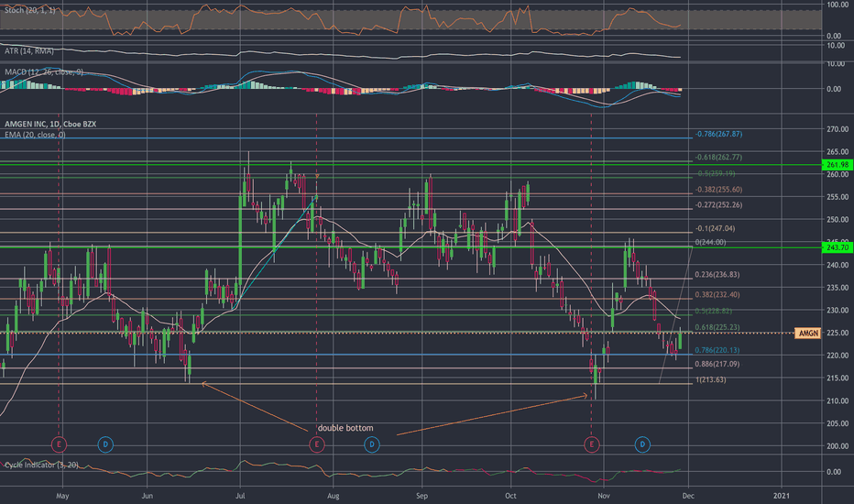854x504 pixels.
Task: Select the Stoch (20, 1, 1) indicator label
Action: [x=30, y=10]
